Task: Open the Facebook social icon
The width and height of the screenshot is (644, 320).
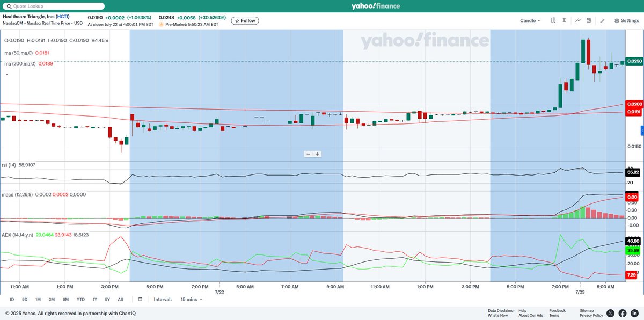Action: 623,313
